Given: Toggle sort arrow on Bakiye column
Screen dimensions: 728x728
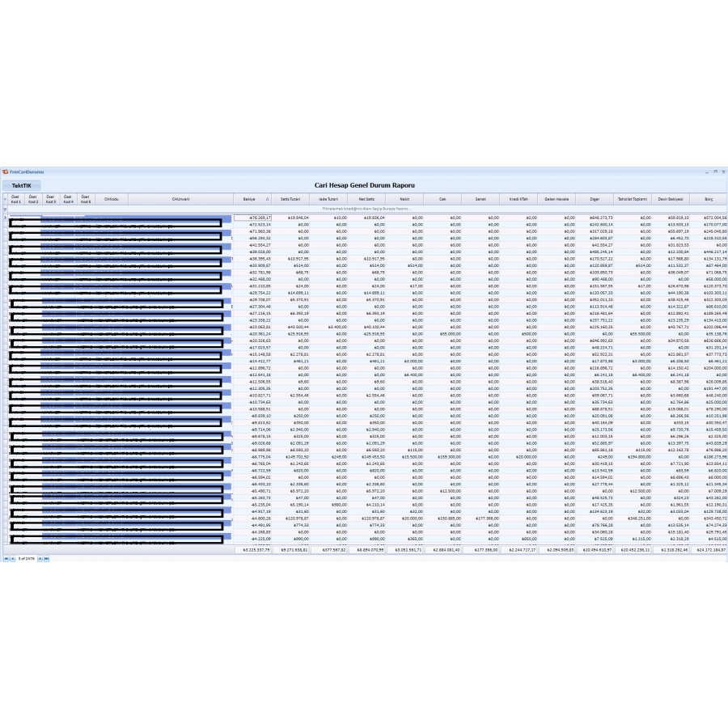Looking at the screenshot, I should pos(267,199).
